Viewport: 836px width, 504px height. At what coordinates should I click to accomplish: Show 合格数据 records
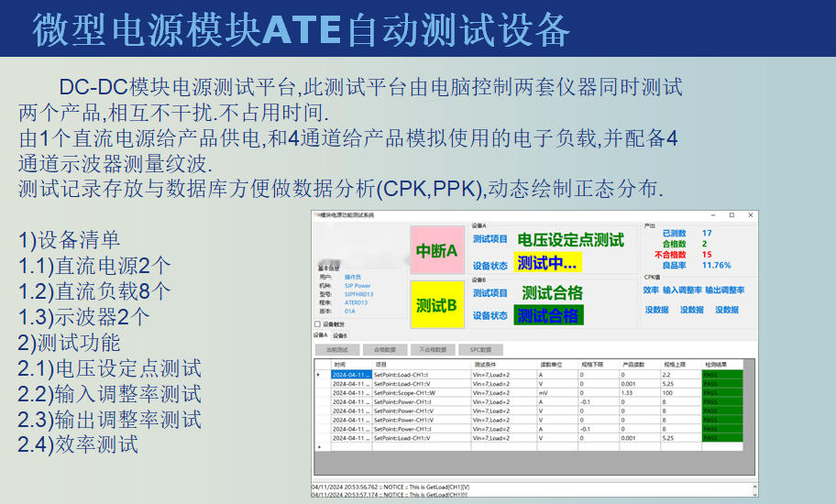386,349
